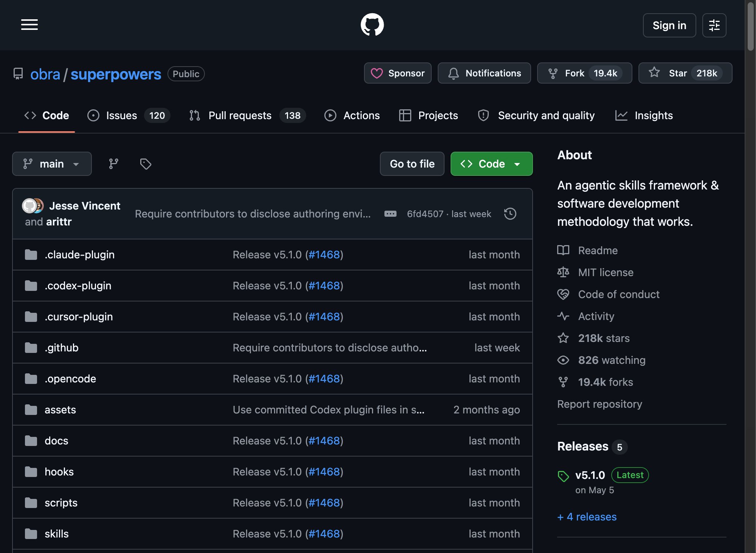Open the Issues tab
756x553 pixels.
tap(129, 115)
